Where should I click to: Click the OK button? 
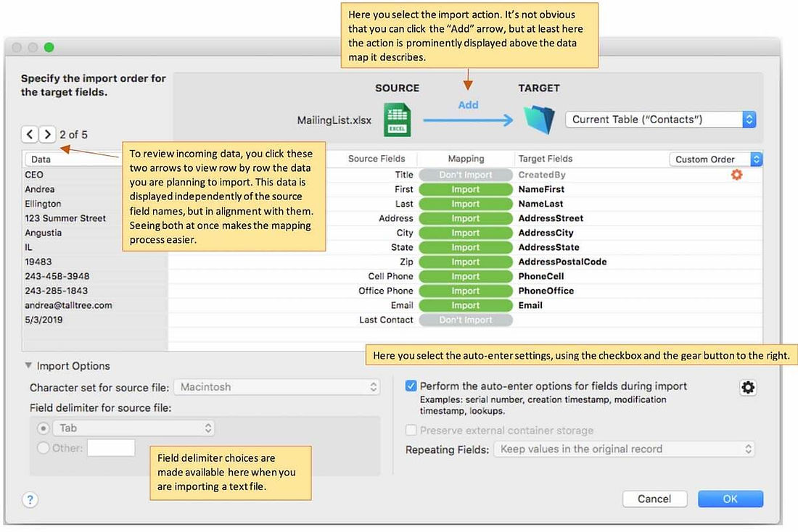click(731, 499)
